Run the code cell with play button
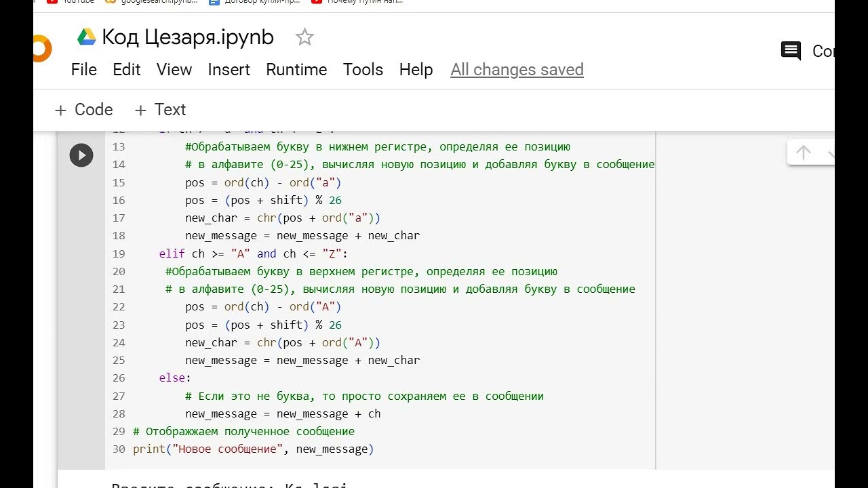 click(81, 155)
